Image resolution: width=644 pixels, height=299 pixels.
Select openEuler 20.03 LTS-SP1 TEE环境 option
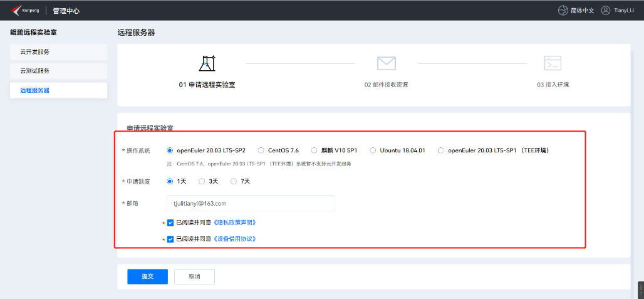(441, 150)
